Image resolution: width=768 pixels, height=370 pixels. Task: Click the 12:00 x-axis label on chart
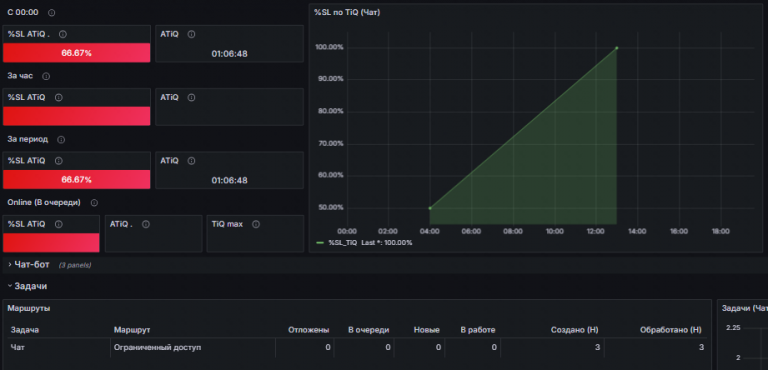click(x=596, y=231)
